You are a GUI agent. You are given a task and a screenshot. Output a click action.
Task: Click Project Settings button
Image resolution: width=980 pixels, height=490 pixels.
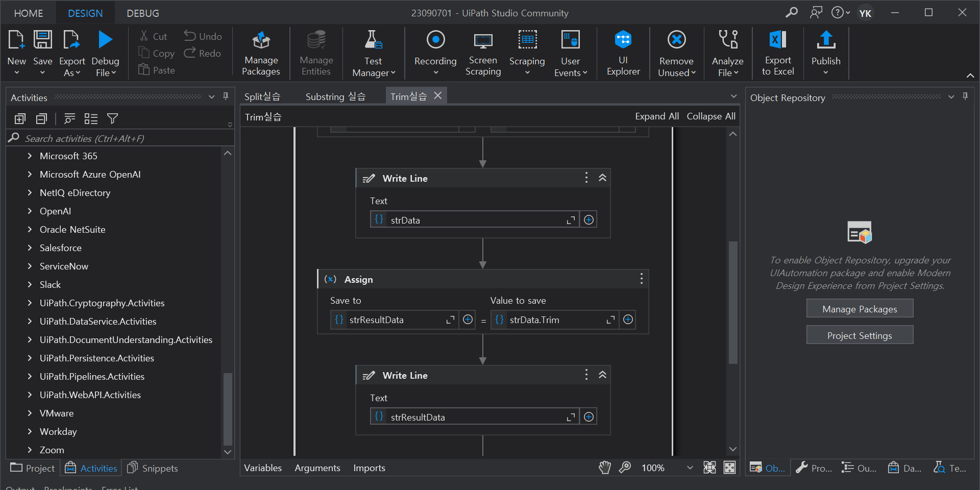[x=860, y=335]
